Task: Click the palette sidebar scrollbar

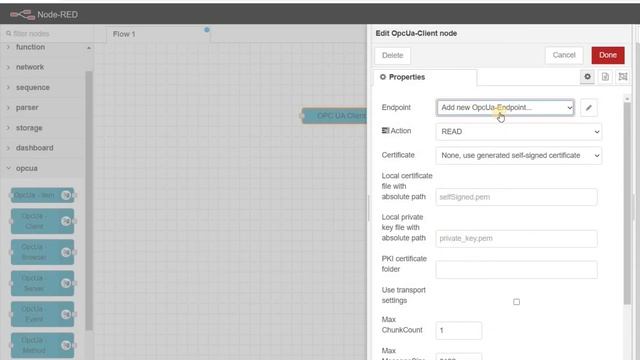Action: [x=89, y=200]
